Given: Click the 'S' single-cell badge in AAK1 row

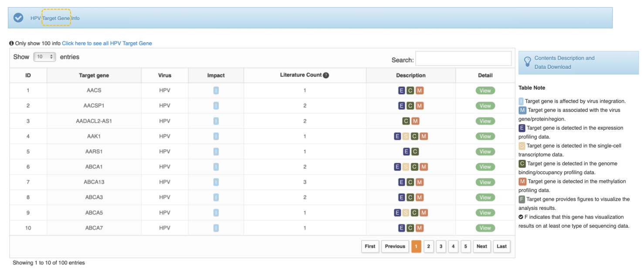Looking at the screenshot, I should pyautogui.click(x=406, y=136).
